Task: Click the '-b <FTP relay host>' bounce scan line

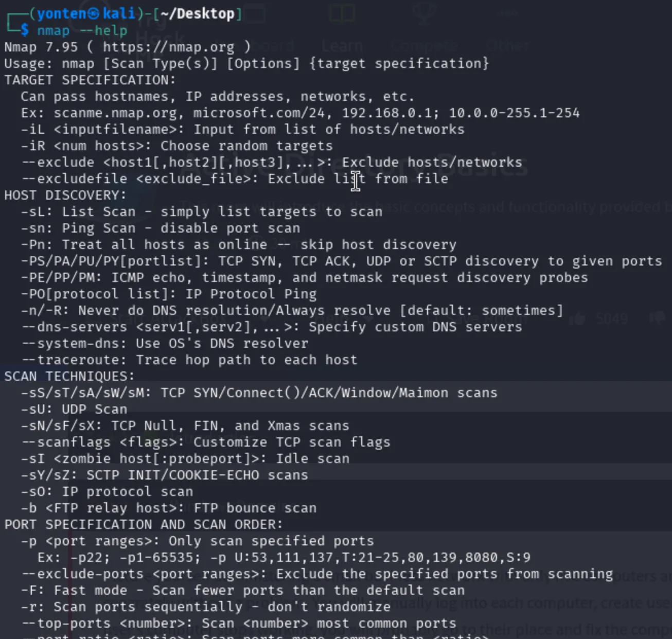Action: (x=169, y=508)
